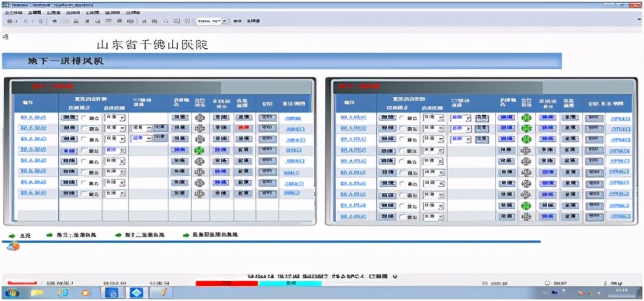
Task: Open last row mode dropdown in right panel
Action: pos(433,216)
